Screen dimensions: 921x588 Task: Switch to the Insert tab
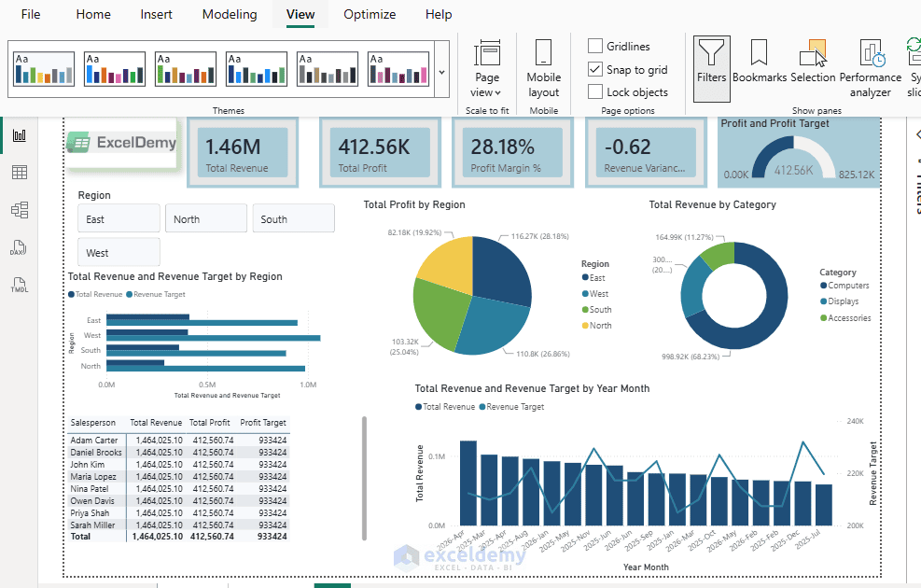(156, 14)
